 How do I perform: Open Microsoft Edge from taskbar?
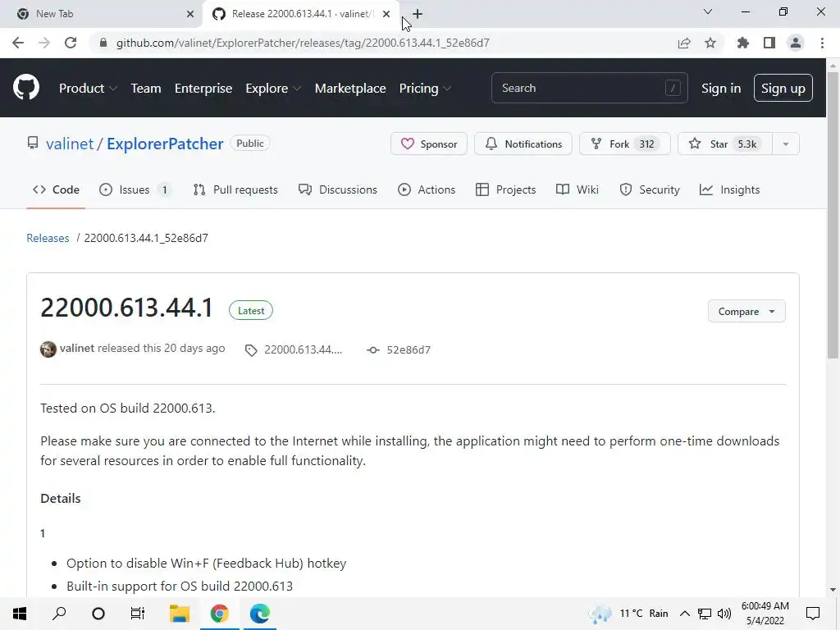coord(260,614)
